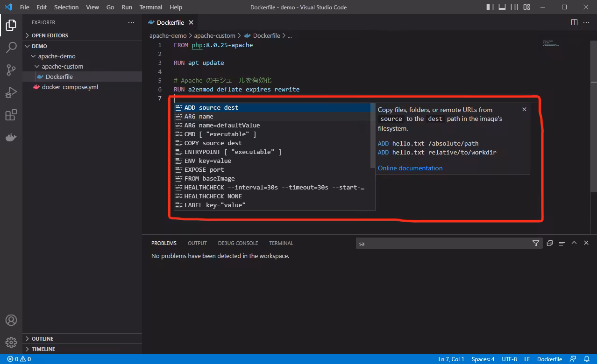Switch to the Debug Console tab
Viewport: 597px width, 364px height.
[x=238, y=243]
